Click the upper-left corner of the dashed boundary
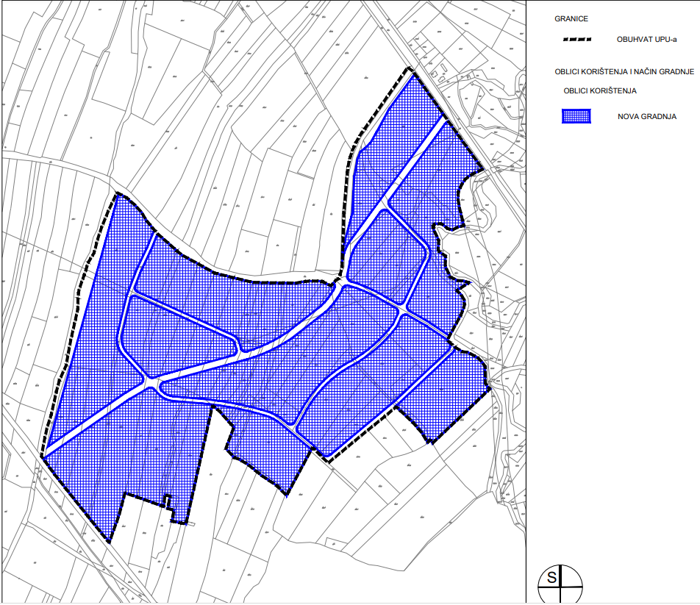This screenshot has width=700, height=605. tap(116, 195)
